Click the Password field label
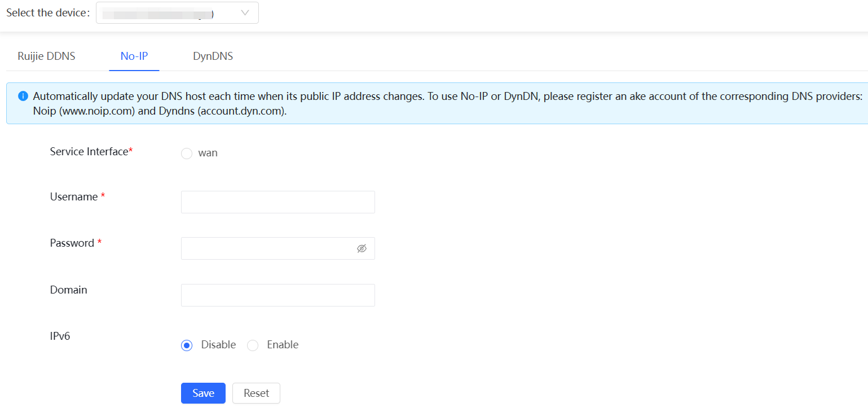The image size is (868, 407). tap(72, 243)
